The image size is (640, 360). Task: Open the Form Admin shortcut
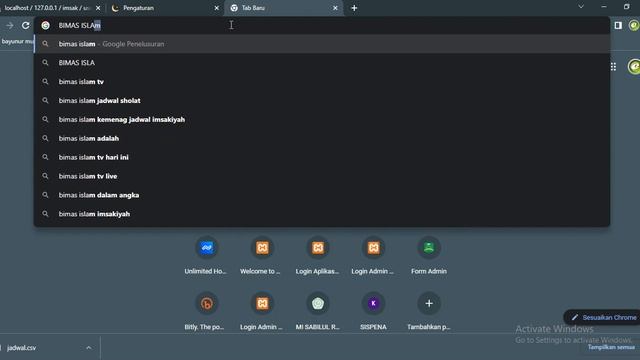[x=429, y=256]
